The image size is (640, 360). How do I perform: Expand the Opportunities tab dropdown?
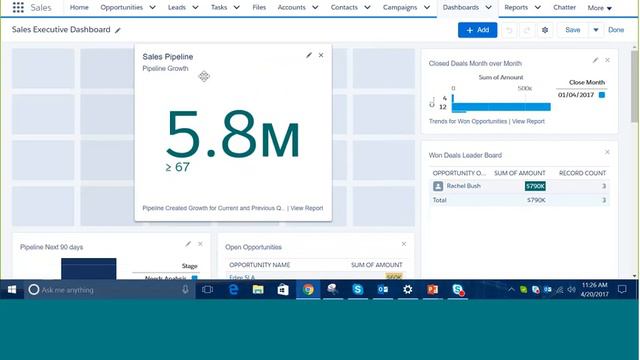[152, 7]
